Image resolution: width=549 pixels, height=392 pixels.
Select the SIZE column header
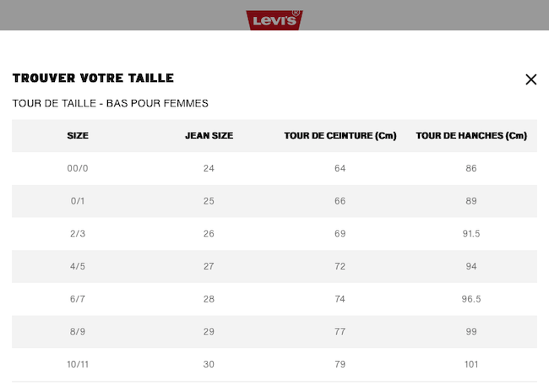coord(78,135)
